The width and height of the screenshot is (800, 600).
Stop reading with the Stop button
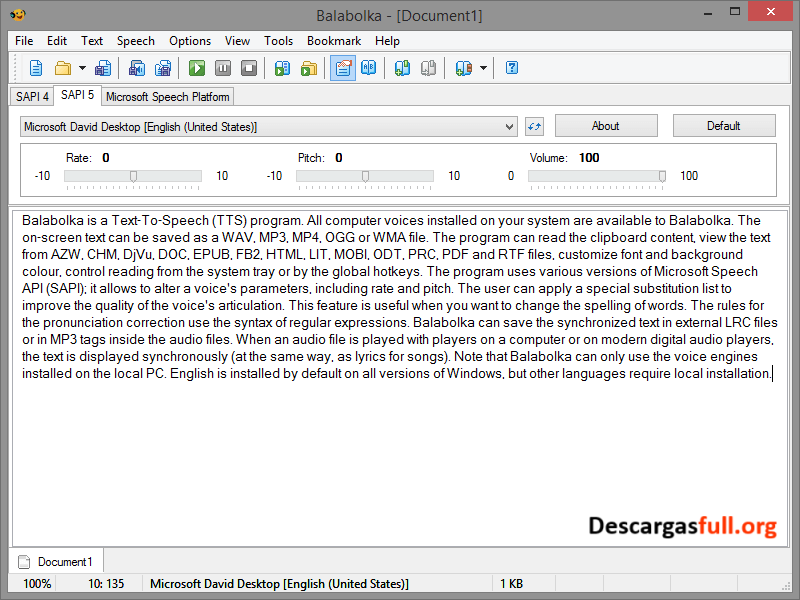coord(249,68)
